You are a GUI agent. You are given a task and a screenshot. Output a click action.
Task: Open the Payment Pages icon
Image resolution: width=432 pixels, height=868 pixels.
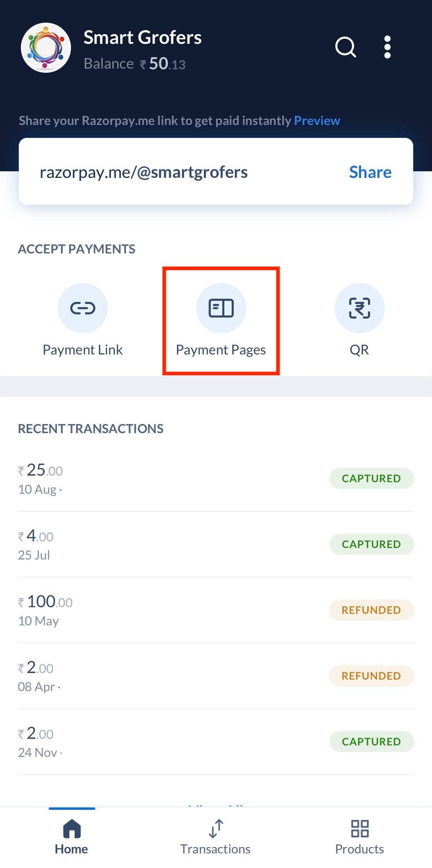point(221,308)
